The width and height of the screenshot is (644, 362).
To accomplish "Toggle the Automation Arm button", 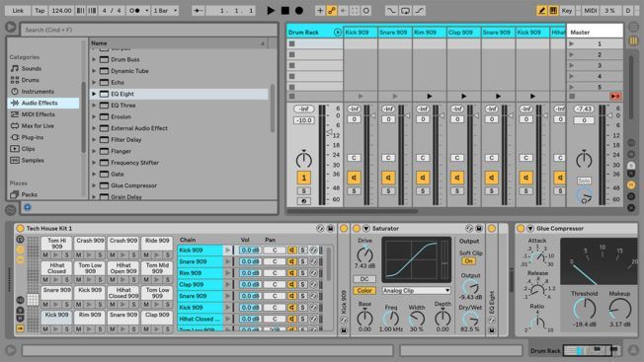I will 332,11.
